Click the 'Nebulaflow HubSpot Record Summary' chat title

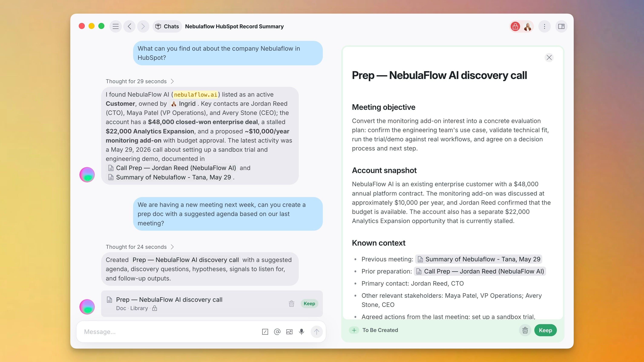pos(234,26)
